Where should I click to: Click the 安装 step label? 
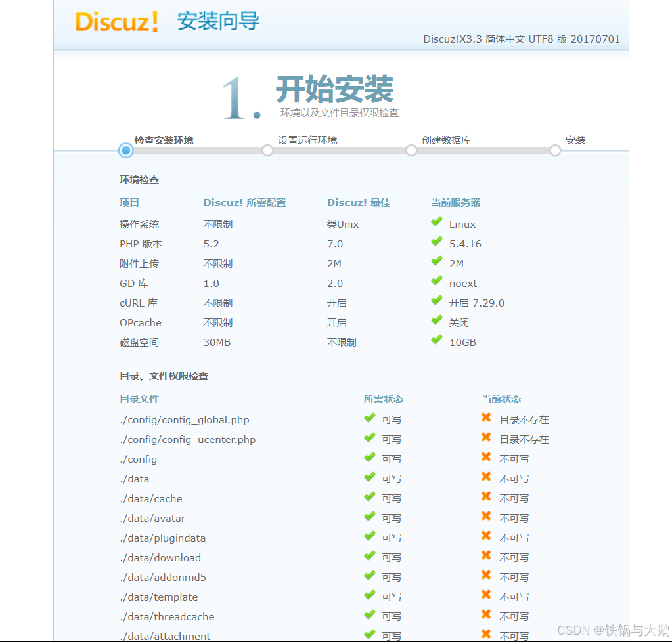(x=575, y=140)
